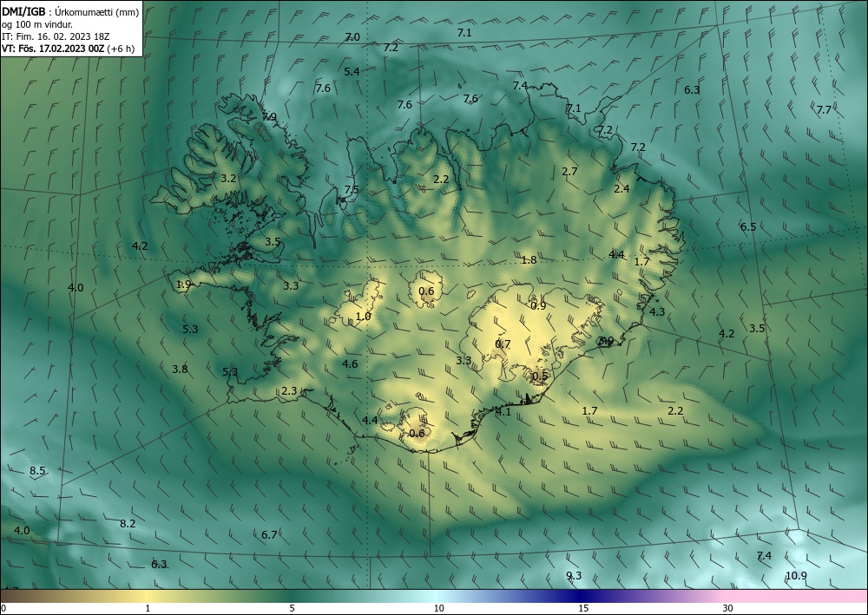Click the 8.5 value in the southwest ocean
The height and width of the screenshot is (615, 868).
click(x=37, y=471)
